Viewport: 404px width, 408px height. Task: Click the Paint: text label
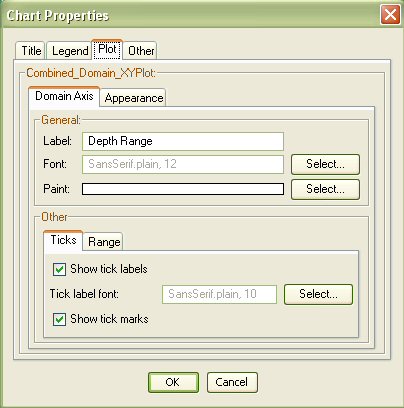[x=56, y=189]
